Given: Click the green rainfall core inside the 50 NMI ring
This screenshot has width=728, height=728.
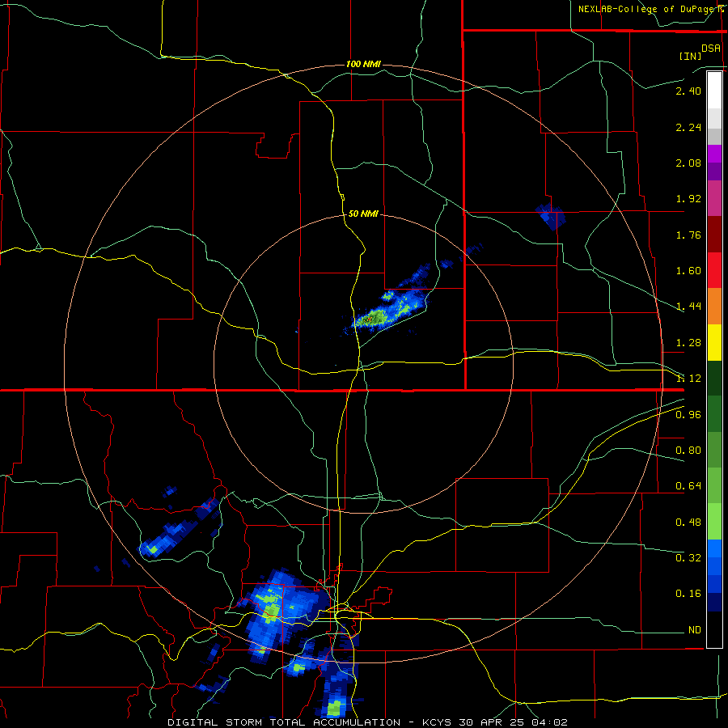Looking at the screenshot, I should pyautogui.click(x=375, y=318).
